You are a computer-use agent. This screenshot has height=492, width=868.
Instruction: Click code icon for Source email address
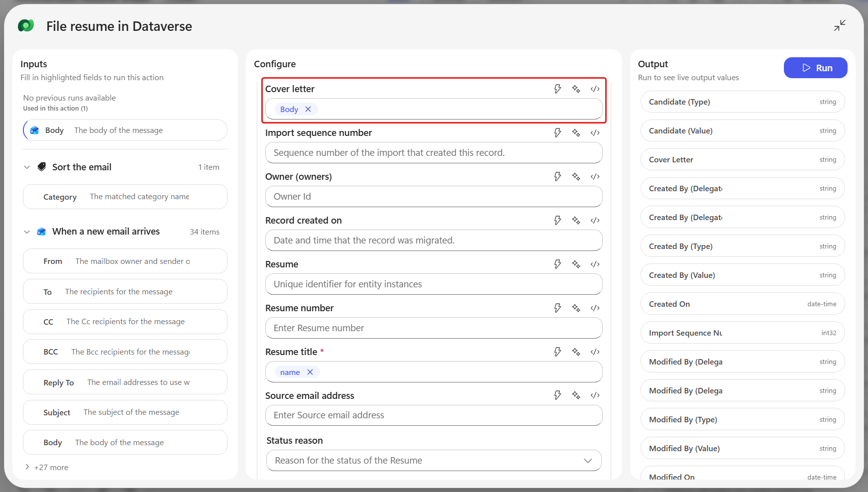click(595, 395)
